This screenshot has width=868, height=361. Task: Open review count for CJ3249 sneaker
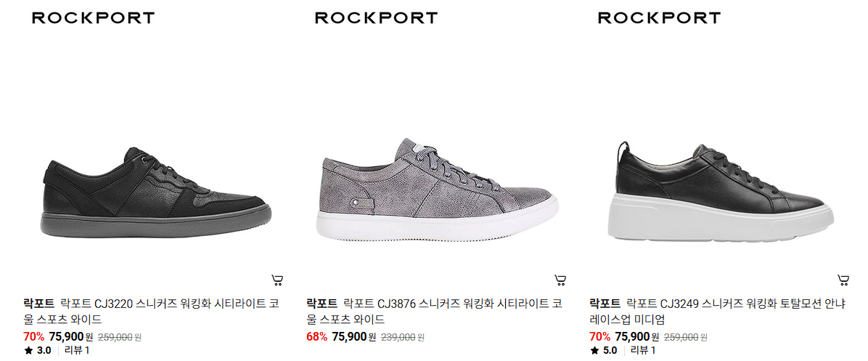click(x=643, y=351)
